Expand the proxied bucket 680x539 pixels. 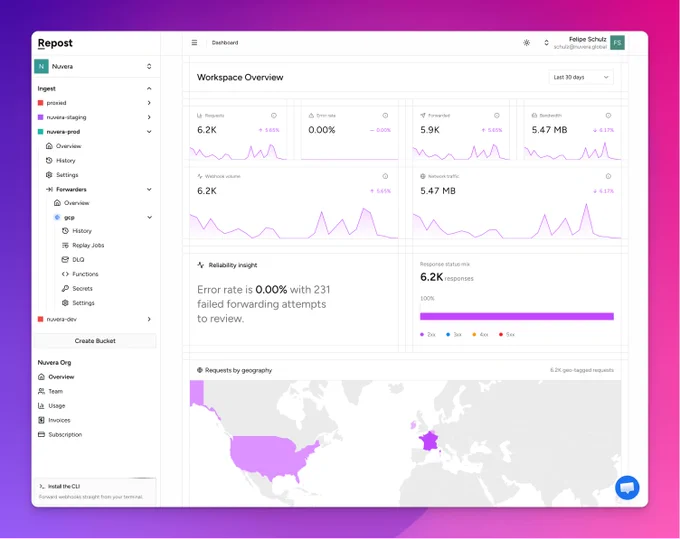149,103
